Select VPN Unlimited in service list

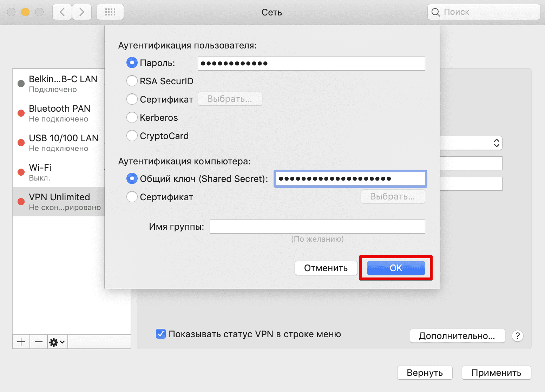coord(59,201)
